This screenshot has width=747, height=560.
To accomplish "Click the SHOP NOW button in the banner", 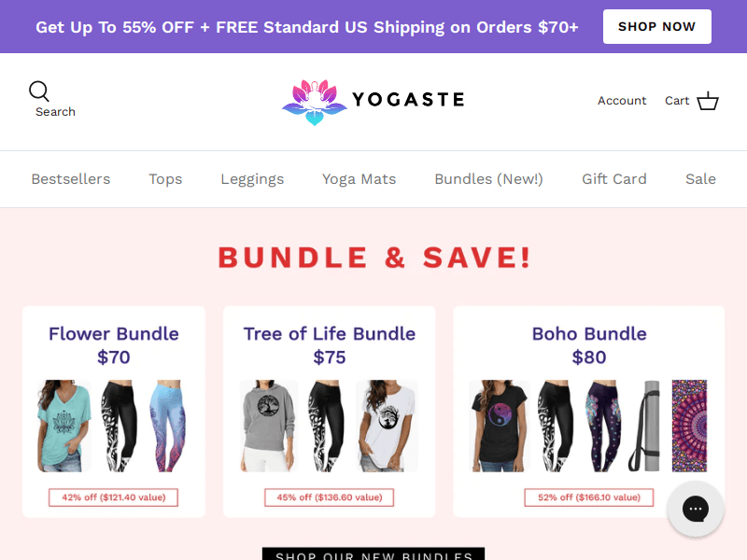I will [656, 26].
